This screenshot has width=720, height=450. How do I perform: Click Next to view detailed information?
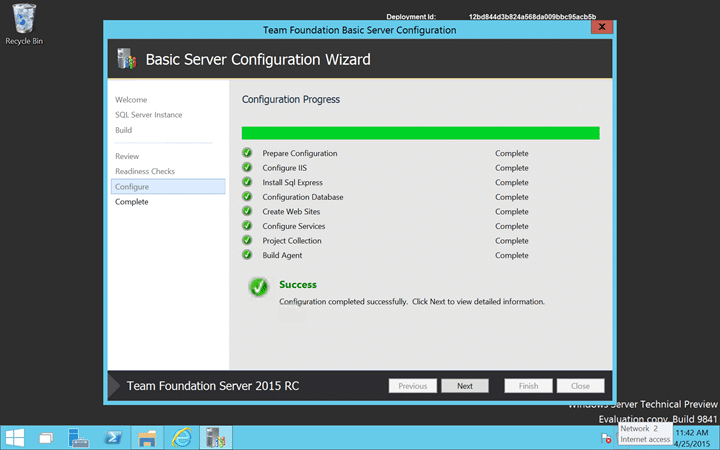(x=465, y=386)
